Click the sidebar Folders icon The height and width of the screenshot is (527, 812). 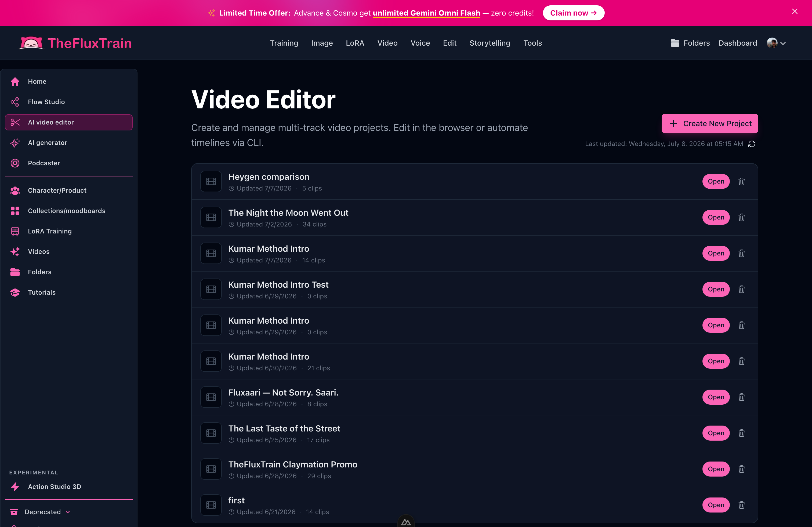15,272
